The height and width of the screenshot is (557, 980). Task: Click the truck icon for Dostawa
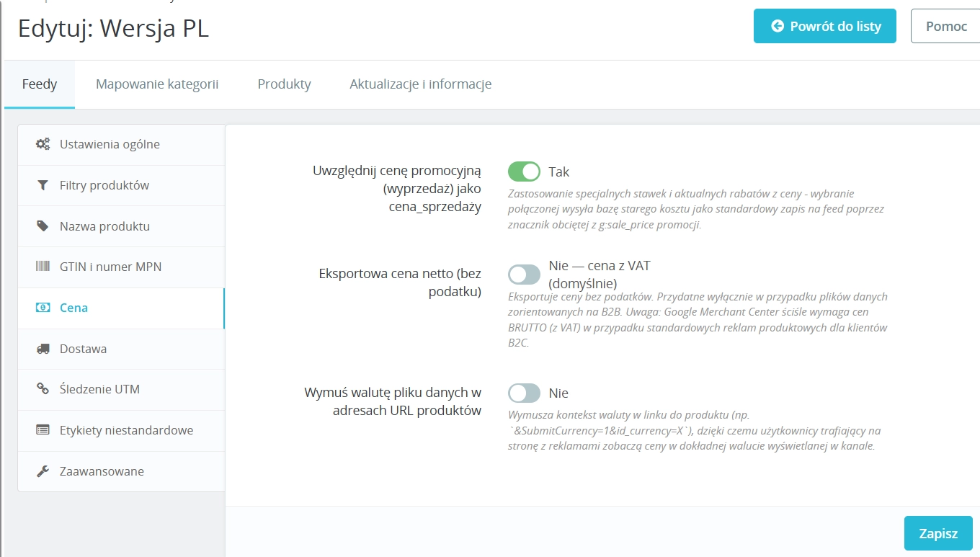click(42, 349)
